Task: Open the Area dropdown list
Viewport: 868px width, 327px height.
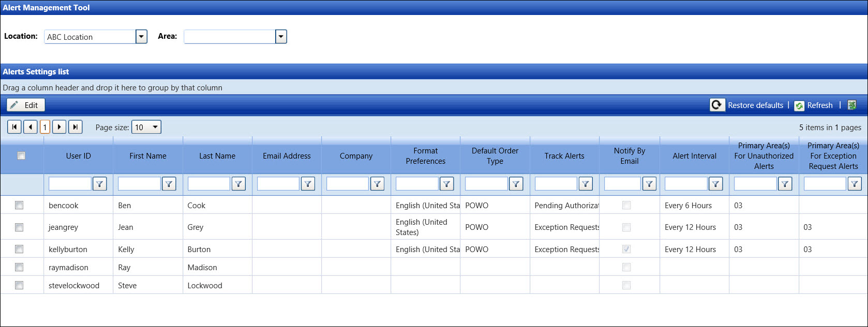Action: click(281, 37)
